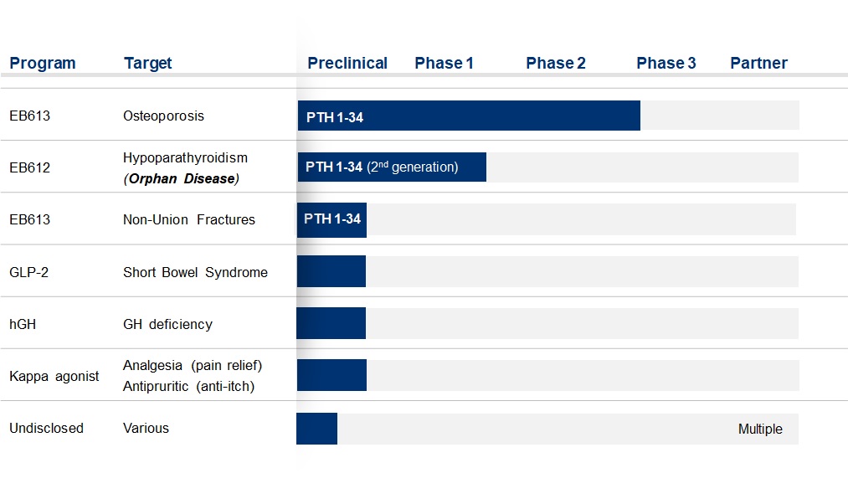Click the Target column header
Viewport: 848px width, 504px height.
click(x=147, y=64)
